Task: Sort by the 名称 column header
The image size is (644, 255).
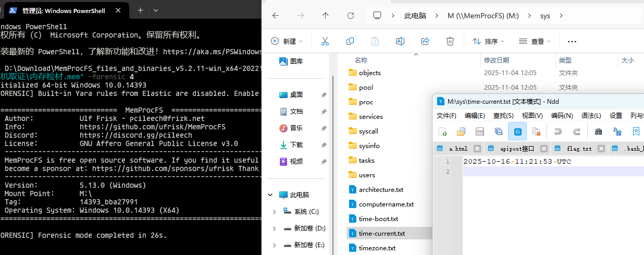Action: pos(361,60)
